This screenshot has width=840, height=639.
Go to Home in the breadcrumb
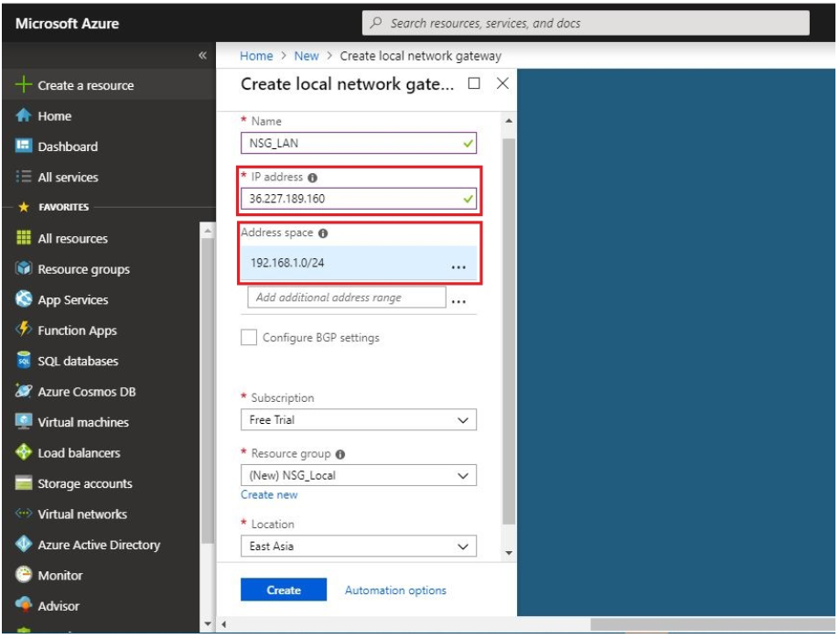point(256,56)
